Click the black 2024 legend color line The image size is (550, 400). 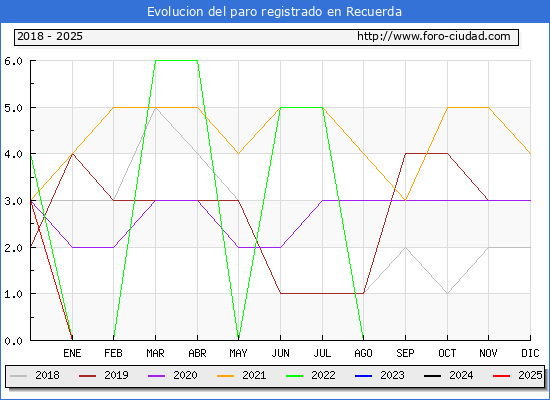pos(432,376)
